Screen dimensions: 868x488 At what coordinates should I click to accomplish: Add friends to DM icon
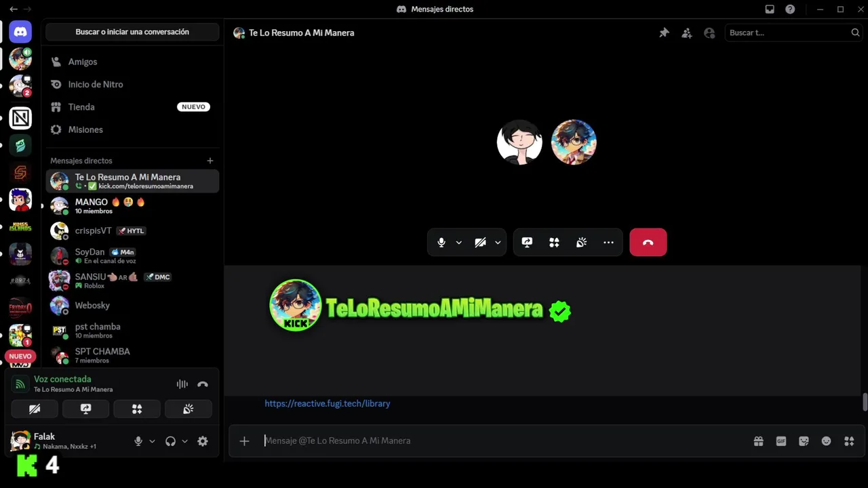[x=687, y=33]
